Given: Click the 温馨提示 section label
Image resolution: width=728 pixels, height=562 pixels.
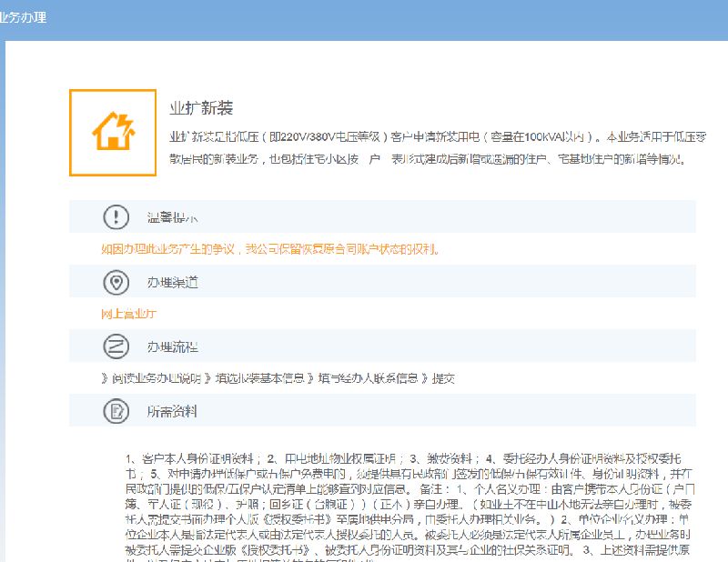Looking at the screenshot, I should click(x=173, y=217).
